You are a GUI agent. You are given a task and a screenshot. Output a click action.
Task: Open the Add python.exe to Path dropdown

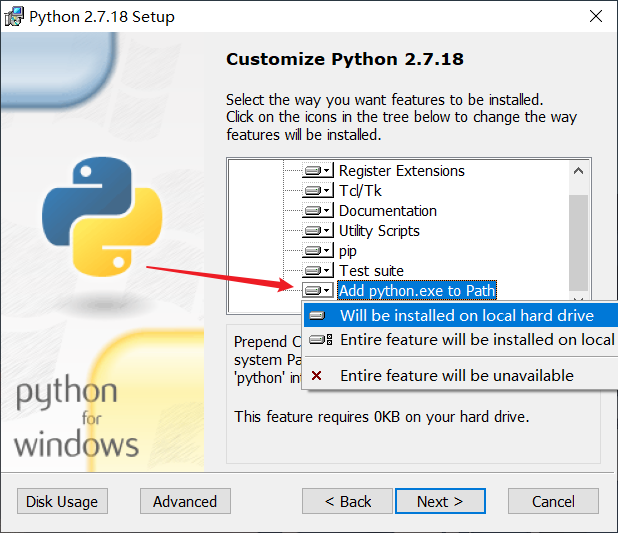tap(318, 291)
